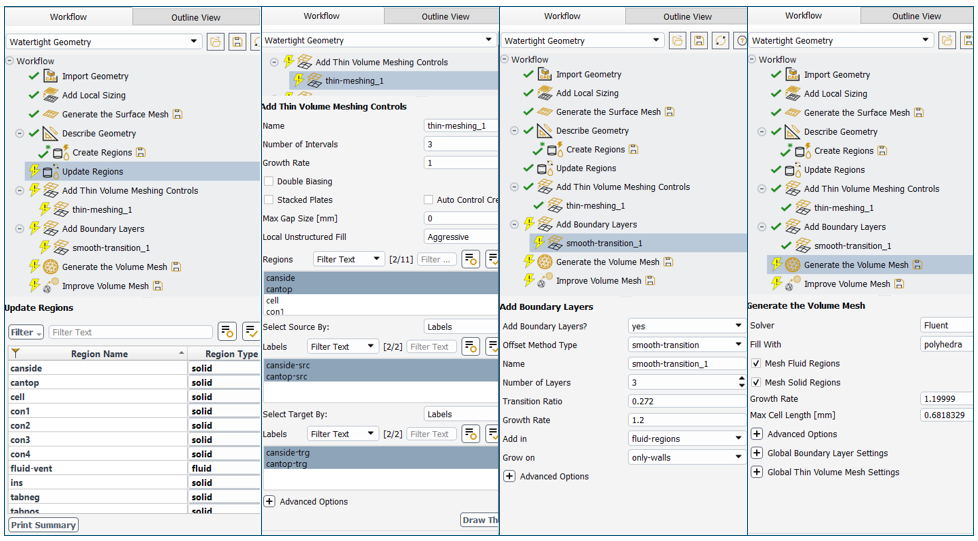Click the polyhedra mesh icon of Generate the Volume Mesh, Update Regions panel
The image size is (978, 541).
pyautogui.click(x=51, y=266)
